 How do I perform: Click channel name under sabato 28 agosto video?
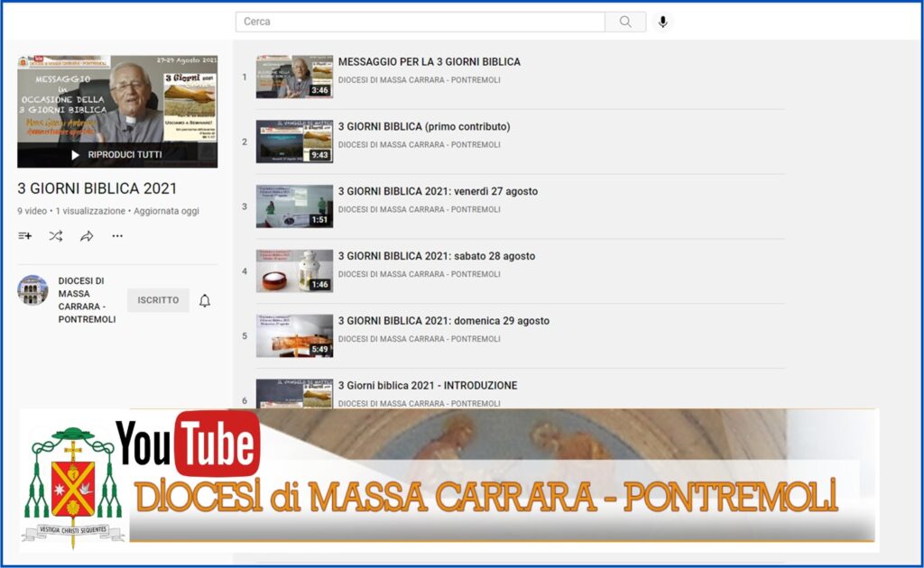point(419,274)
